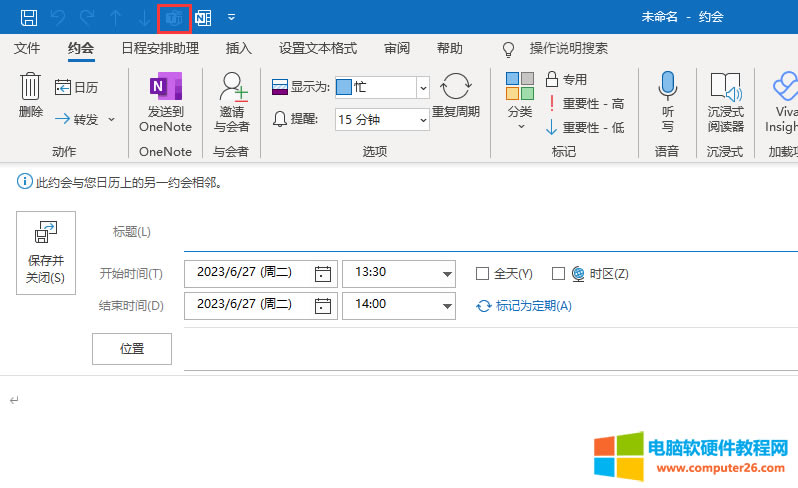Click the 转发 forward arrow button

click(76, 120)
